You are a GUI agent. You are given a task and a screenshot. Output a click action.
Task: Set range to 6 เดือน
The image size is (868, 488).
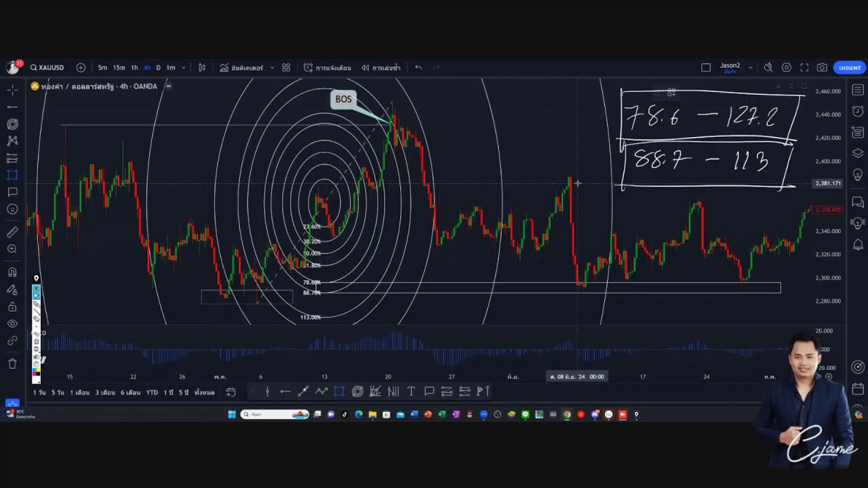tap(130, 392)
